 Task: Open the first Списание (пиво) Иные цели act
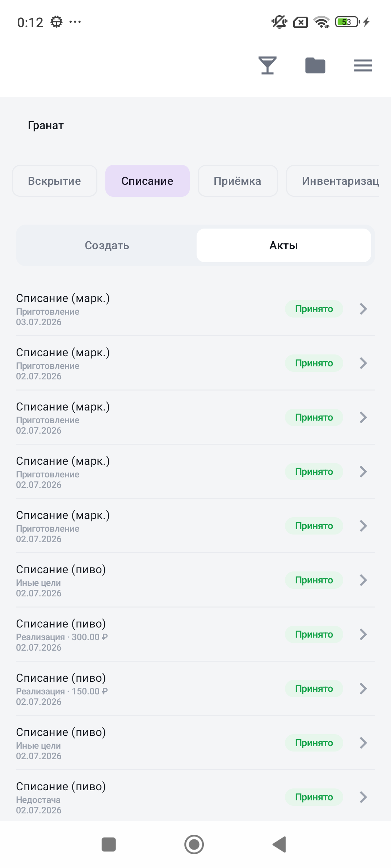coord(195,580)
